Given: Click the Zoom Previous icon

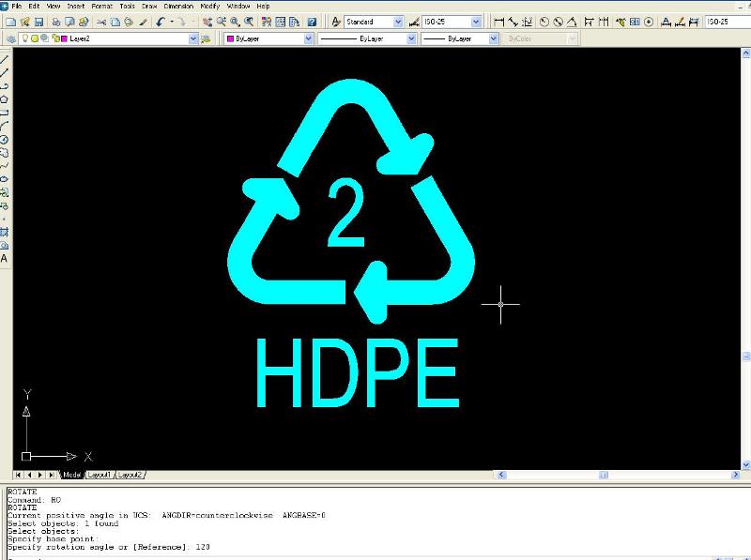Looking at the screenshot, I should click(x=249, y=22).
